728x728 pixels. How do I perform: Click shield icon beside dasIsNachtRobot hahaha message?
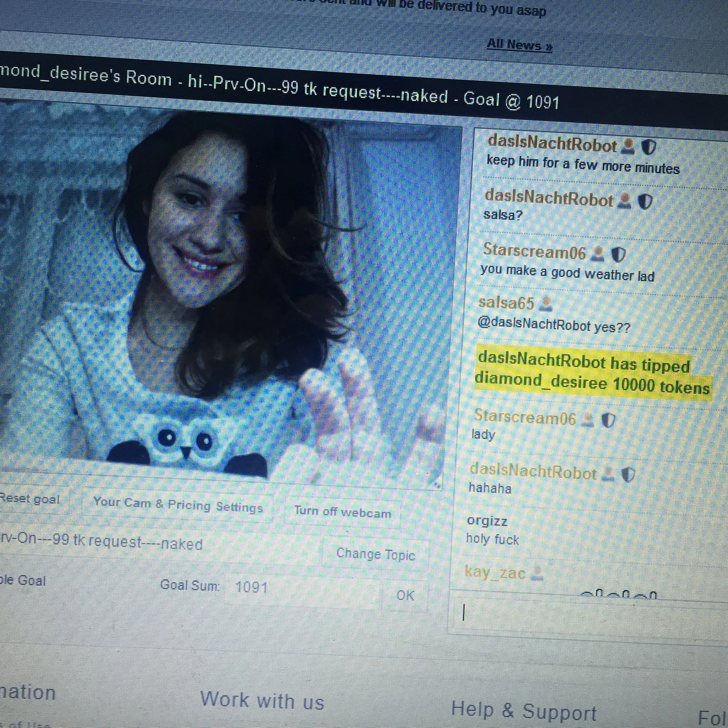[628, 475]
